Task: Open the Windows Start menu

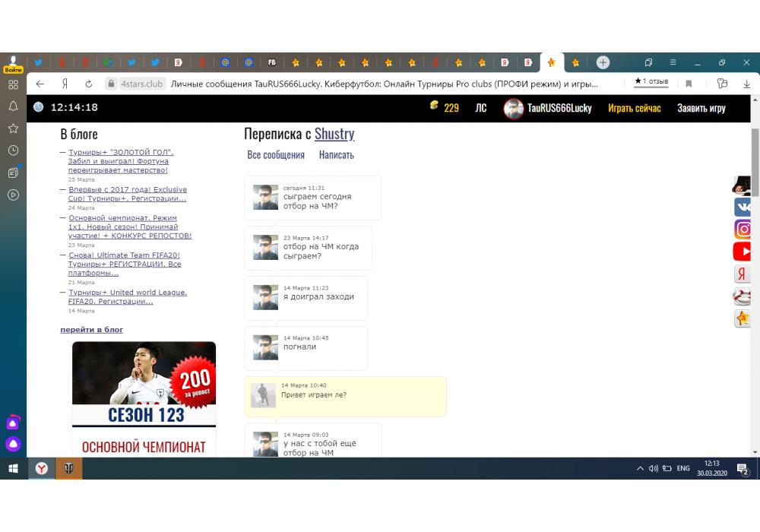Action: 13,469
